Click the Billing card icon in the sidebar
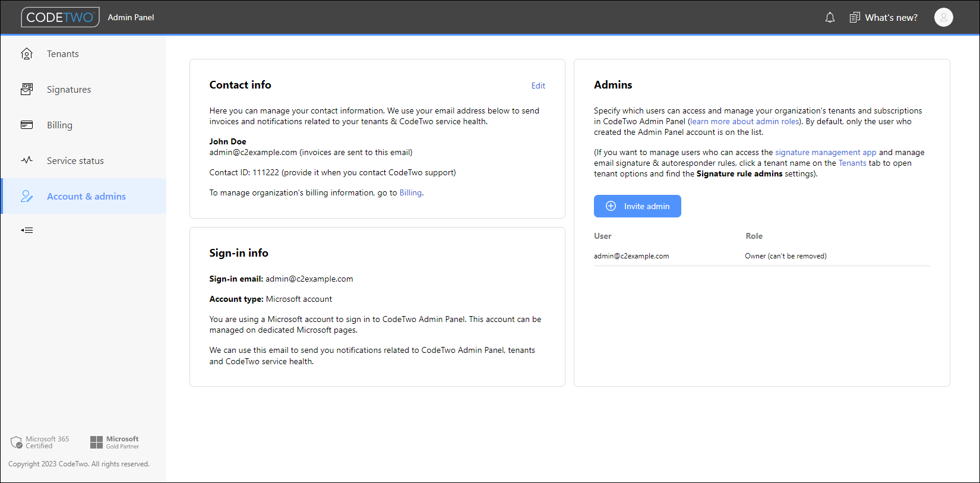Screen dimensions: 980x483 pyautogui.click(x=27, y=125)
